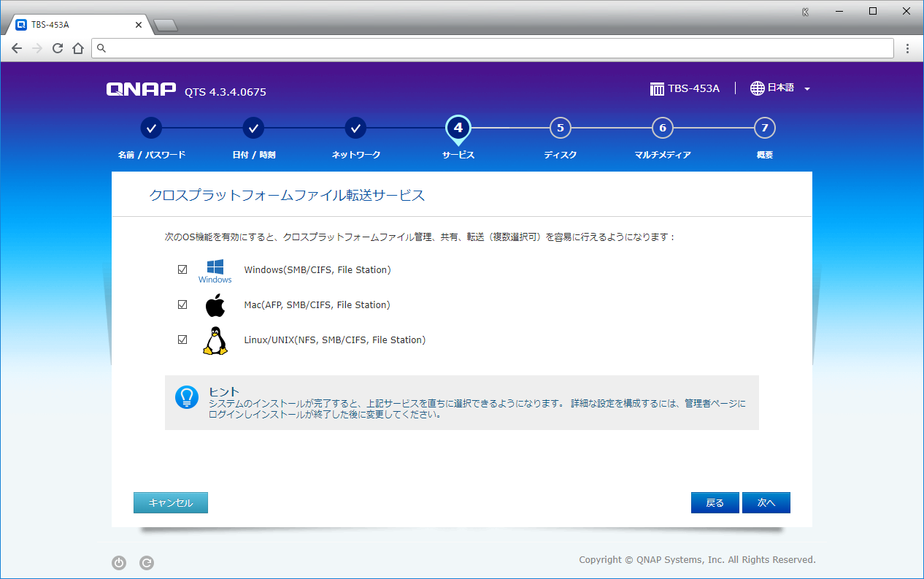Viewport: 924px width, 579px height.
Task: Click the TBS-453A device icon
Action: 657,89
